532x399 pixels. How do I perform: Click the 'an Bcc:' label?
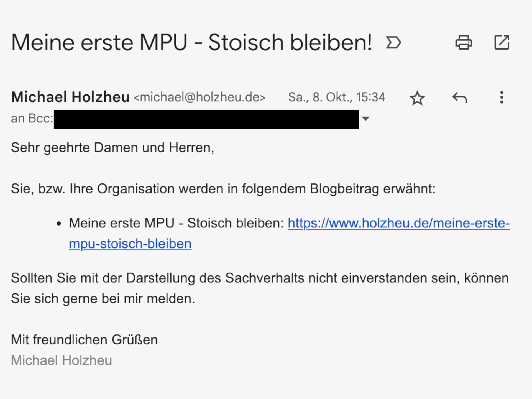(x=32, y=119)
